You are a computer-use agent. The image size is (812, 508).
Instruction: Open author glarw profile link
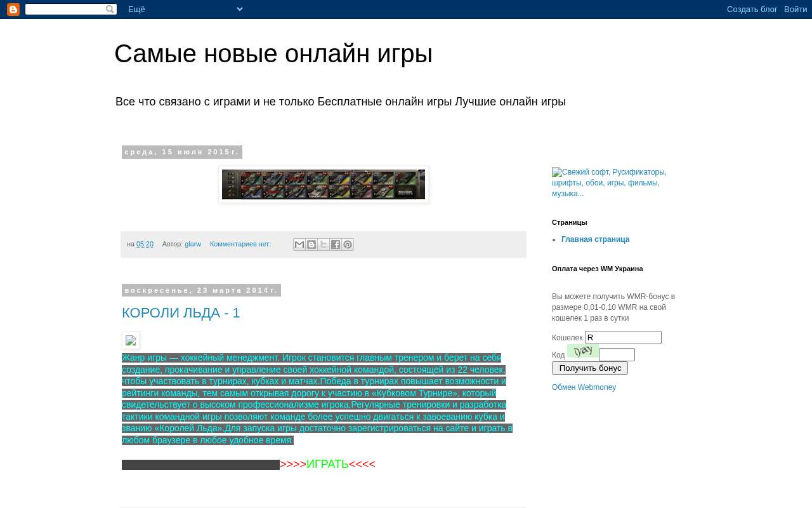pyautogui.click(x=193, y=244)
